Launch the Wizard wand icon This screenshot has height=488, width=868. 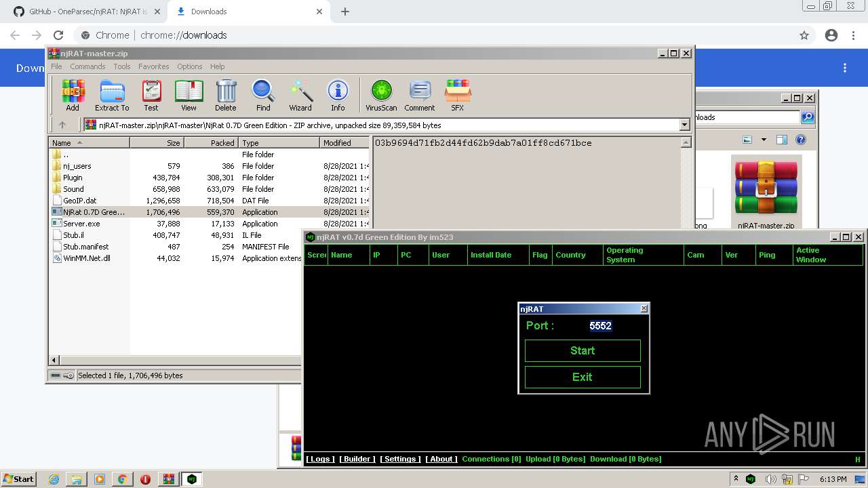(300, 95)
